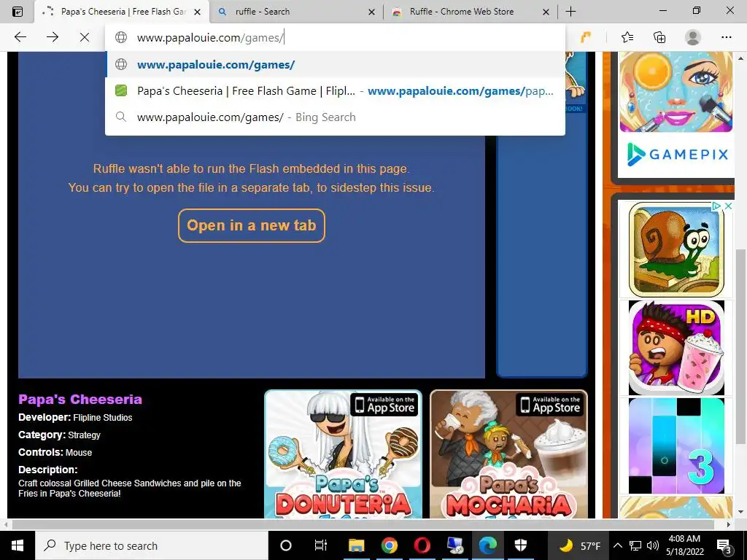747x560 pixels.
Task: Open the piano tiles 3 ad thumbnail
Action: [676, 446]
